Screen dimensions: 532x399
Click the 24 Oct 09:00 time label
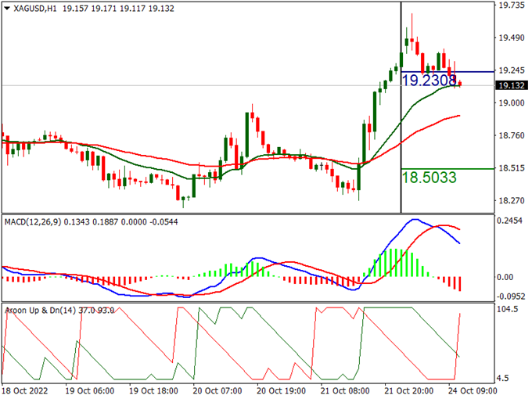point(473,391)
